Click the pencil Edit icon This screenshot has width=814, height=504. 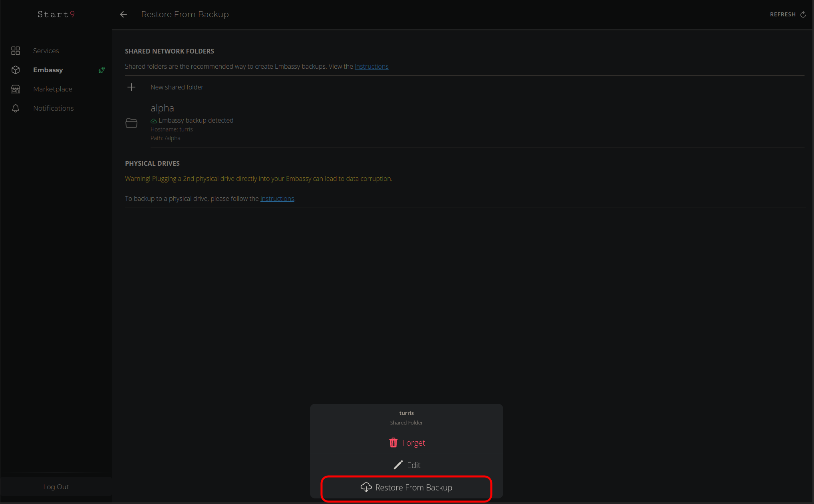click(398, 465)
